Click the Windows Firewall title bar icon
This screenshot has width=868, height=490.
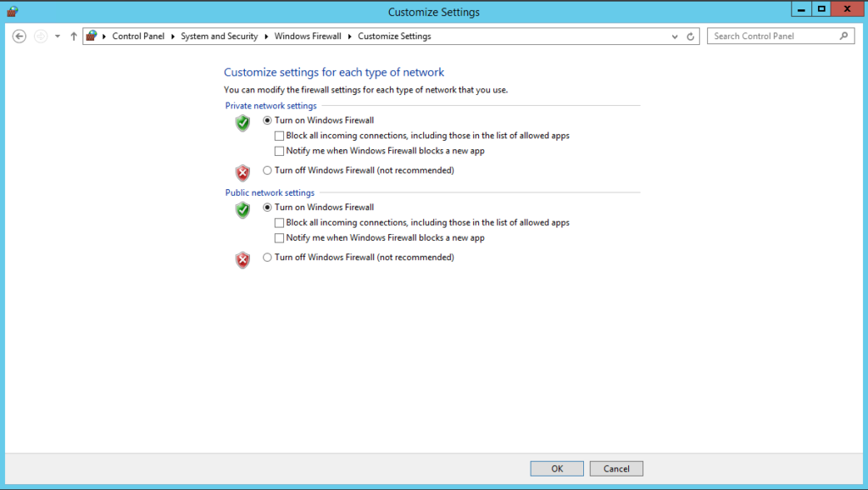click(12, 11)
